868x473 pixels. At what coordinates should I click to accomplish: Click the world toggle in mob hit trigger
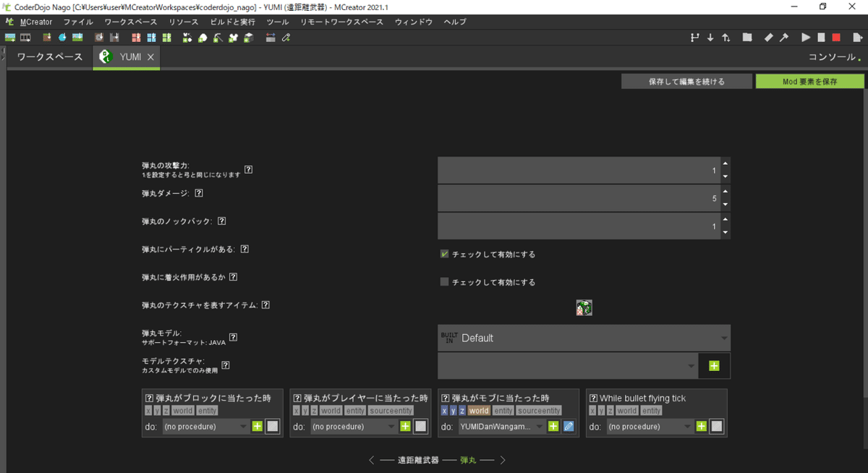coord(478,410)
